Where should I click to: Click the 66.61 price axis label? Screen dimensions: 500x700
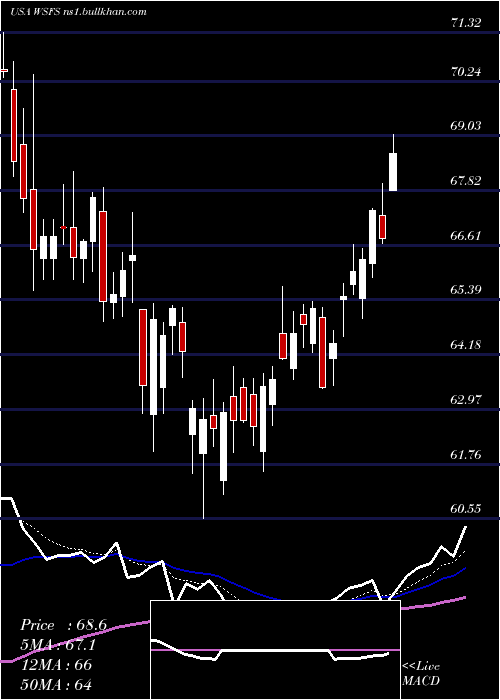(x=466, y=236)
